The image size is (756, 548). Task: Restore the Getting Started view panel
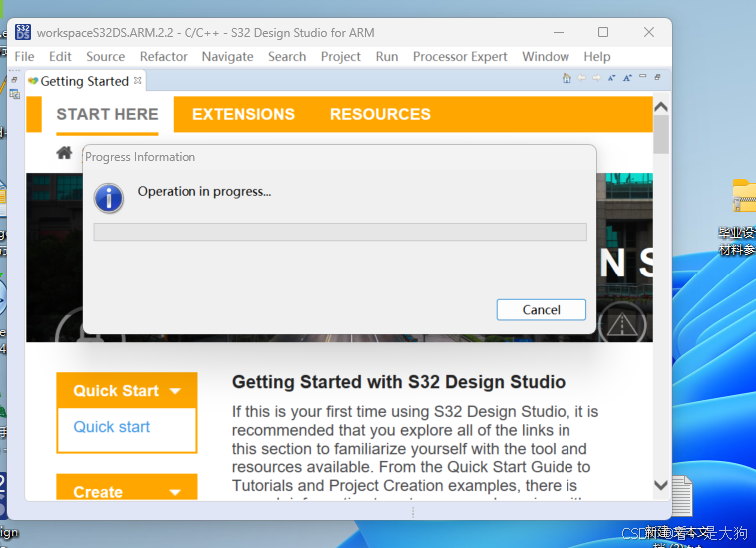(x=657, y=77)
